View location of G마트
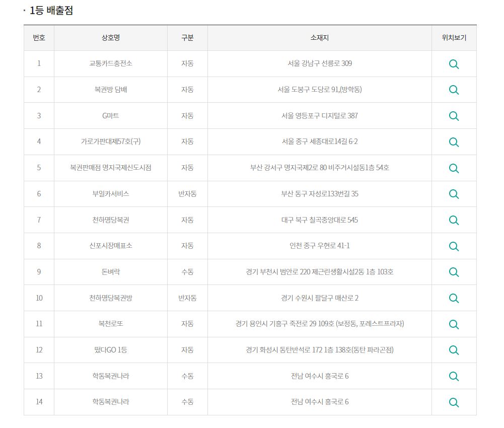 (x=454, y=116)
